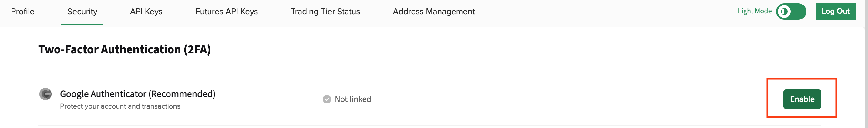This screenshot has height=128, width=868.
Task: Open the Trading Tier Status tab
Action: (325, 12)
